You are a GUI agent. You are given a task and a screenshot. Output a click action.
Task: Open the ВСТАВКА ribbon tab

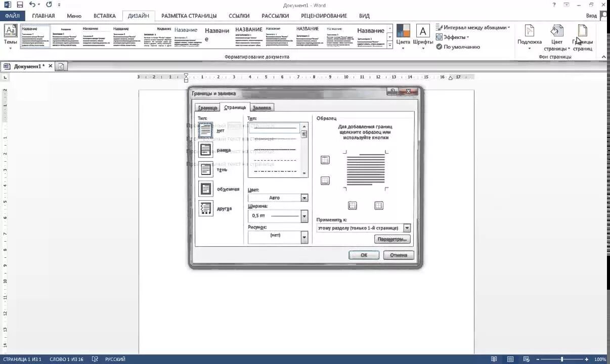click(105, 16)
